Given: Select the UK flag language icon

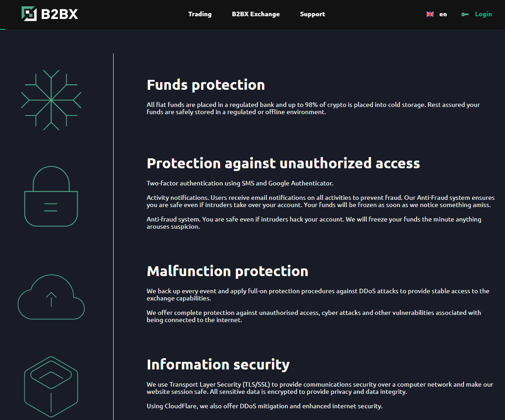Looking at the screenshot, I should pos(430,14).
